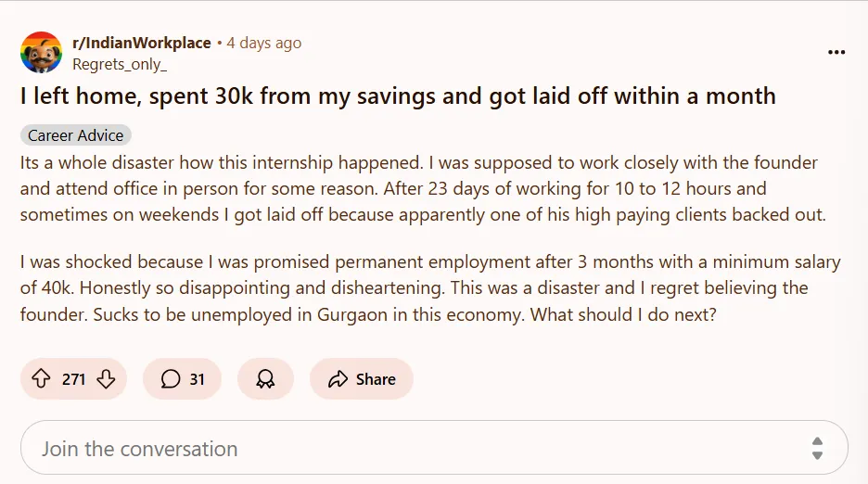Viewport: 868px width, 484px height.
Task: Click the down triangle in the comment box
Action: click(x=817, y=455)
